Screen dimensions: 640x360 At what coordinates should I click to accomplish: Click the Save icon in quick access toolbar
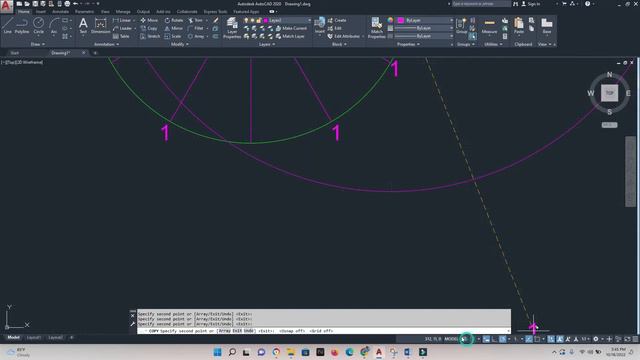coord(35,4)
